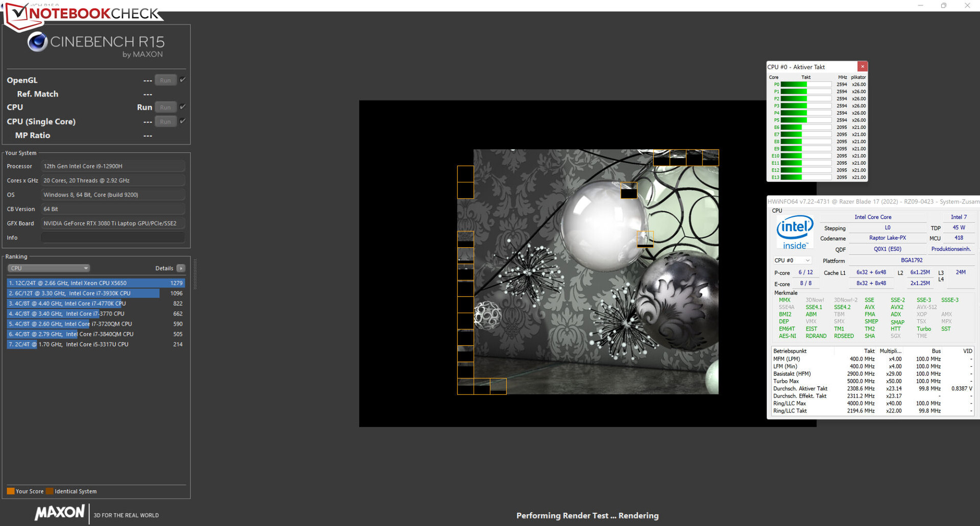Click the Performing Render Test status text
Viewport: 980px width, 526px height.
coord(587,516)
